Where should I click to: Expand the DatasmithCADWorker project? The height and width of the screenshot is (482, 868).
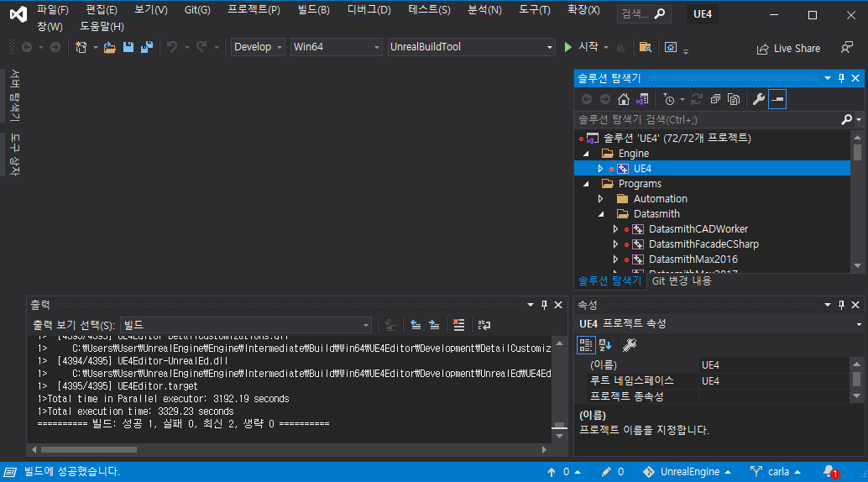click(615, 228)
